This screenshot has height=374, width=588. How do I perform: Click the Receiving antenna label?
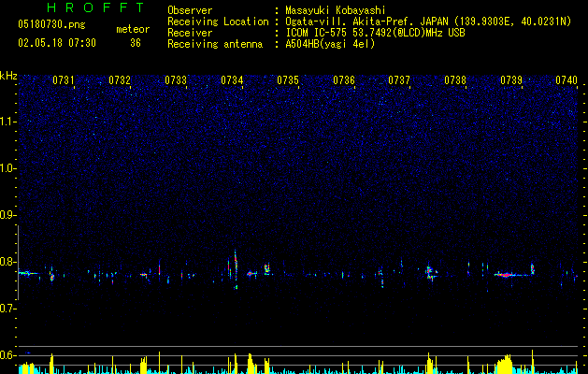click(215, 44)
